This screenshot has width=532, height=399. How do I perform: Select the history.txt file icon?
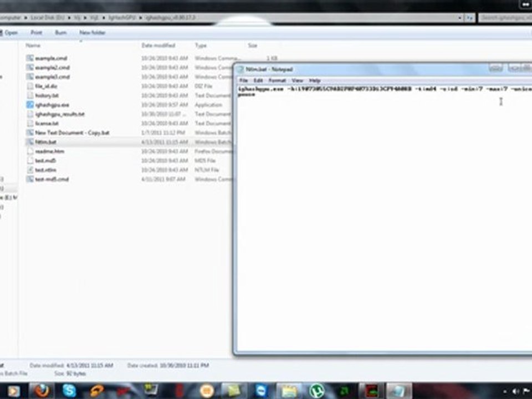(30, 95)
